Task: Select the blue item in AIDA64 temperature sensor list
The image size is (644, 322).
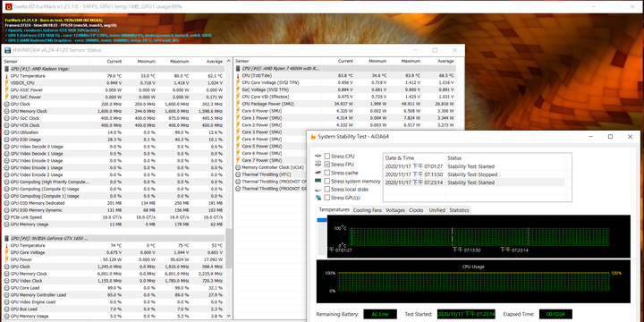Action: [322, 220]
